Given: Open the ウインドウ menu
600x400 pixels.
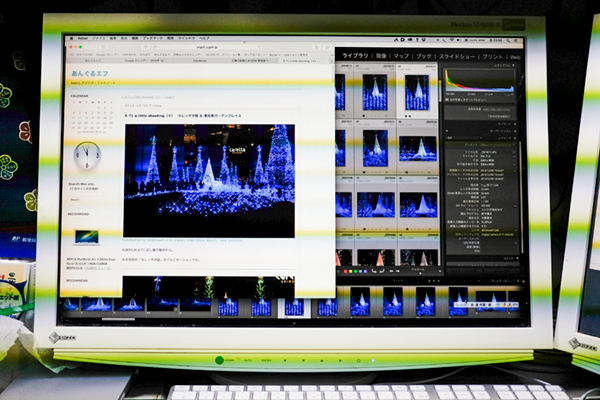Looking at the screenshot, I should [x=187, y=38].
